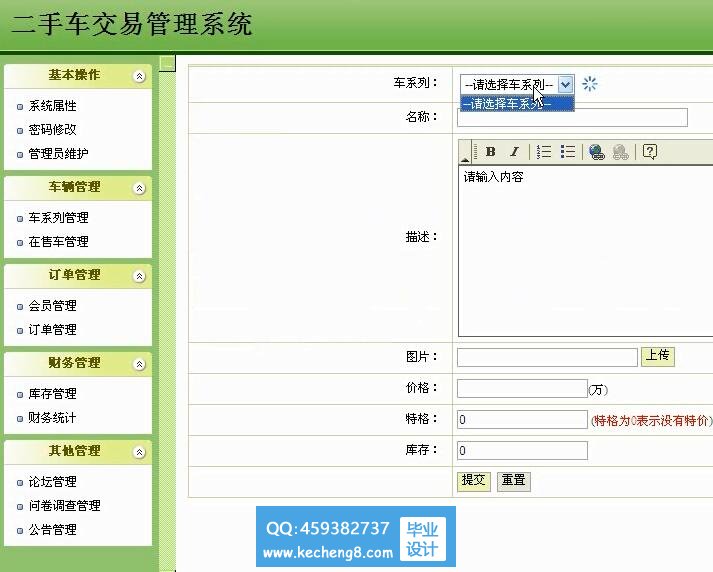Focus the 图片 path field

(547, 357)
